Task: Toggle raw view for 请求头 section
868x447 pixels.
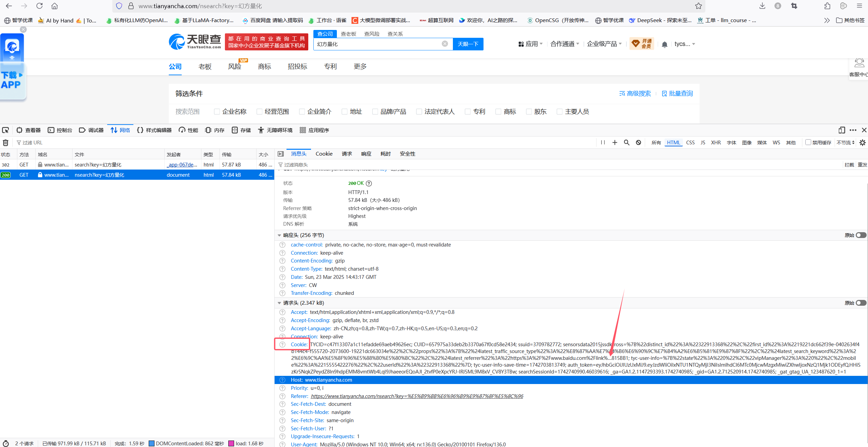Action: pyautogui.click(x=861, y=303)
